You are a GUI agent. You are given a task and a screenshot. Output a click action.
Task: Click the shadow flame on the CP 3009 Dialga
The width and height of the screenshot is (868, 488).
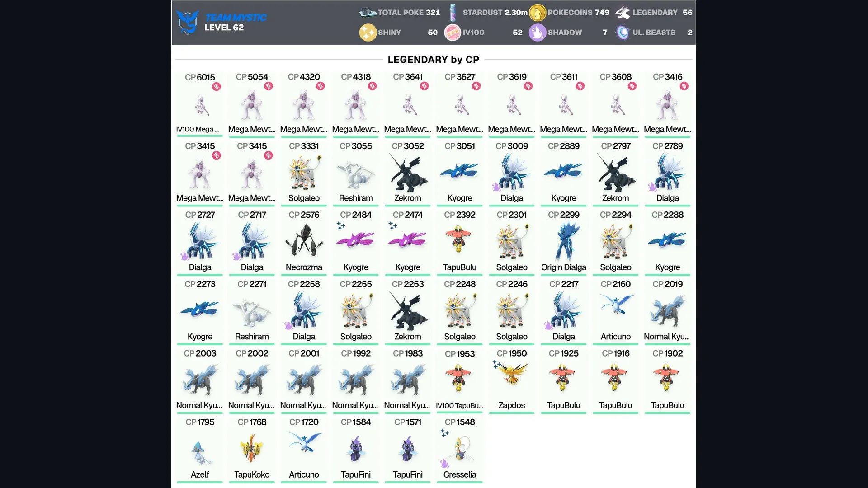pyautogui.click(x=496, y=186)
